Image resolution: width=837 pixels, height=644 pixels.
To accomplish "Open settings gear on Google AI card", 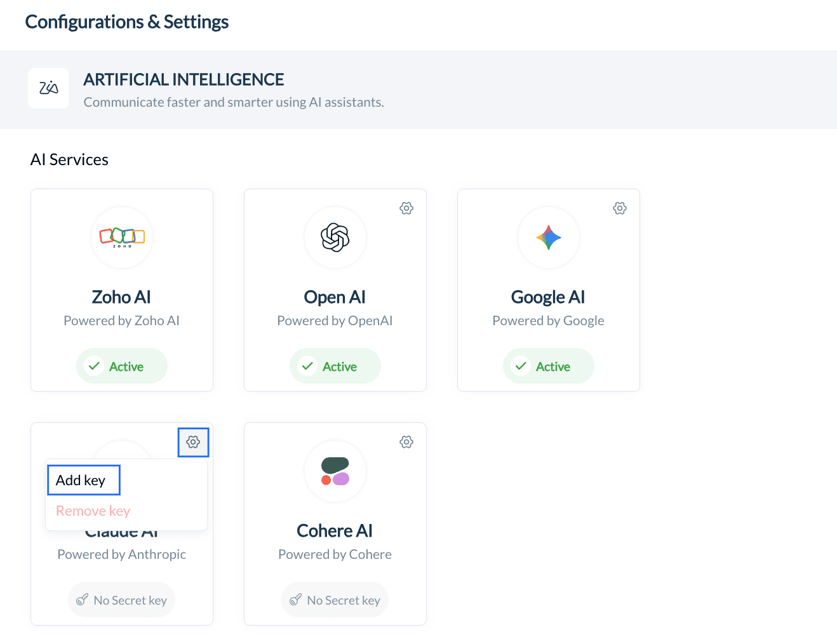I will (x=620, y=208).
